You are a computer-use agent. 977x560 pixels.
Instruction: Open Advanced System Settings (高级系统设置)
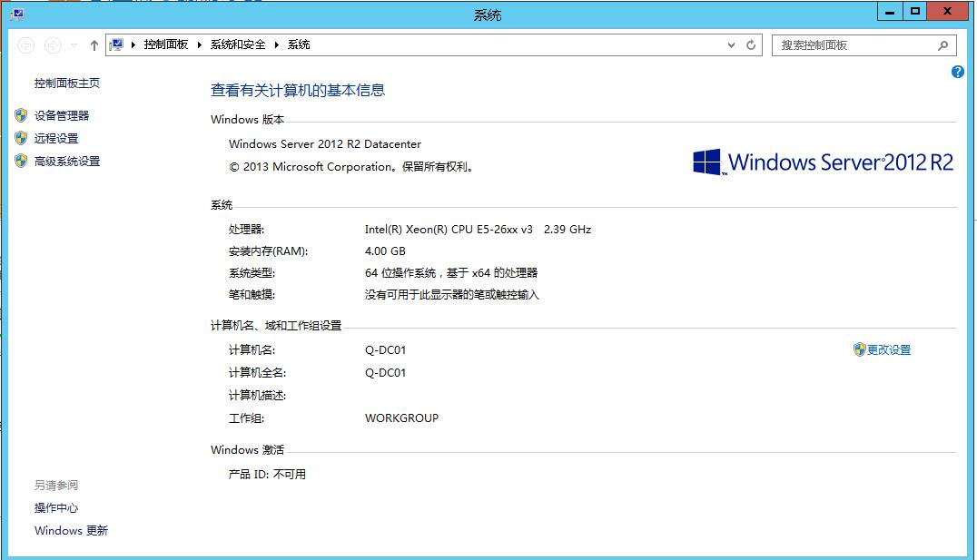point(67,161)
